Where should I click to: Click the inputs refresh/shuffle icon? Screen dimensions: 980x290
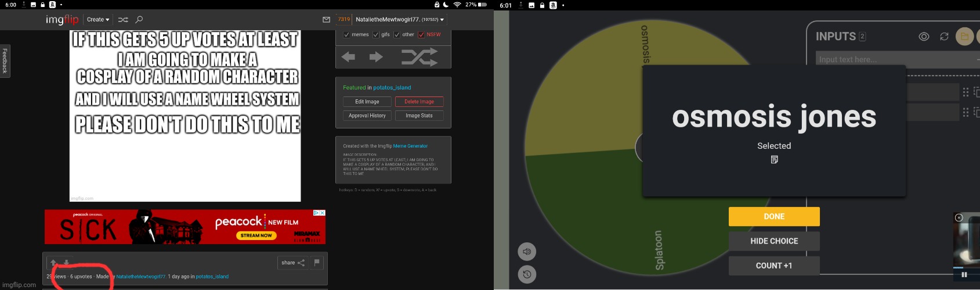point(944,37)
